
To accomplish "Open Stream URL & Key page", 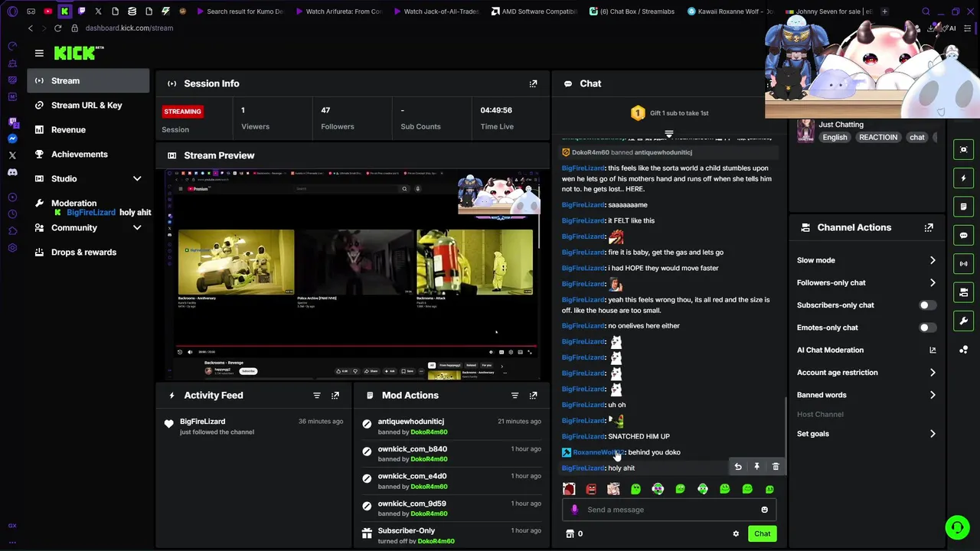I will click(89, 106).
